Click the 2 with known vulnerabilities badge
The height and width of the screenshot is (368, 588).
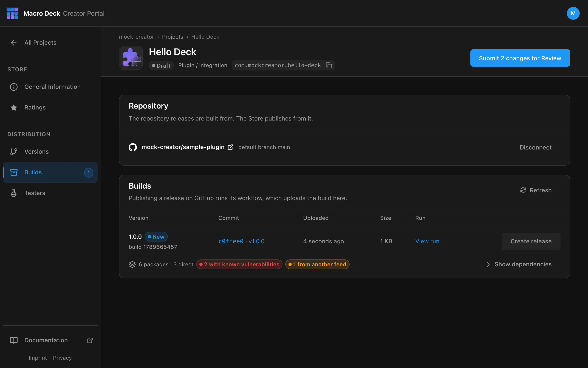(239, 264)
